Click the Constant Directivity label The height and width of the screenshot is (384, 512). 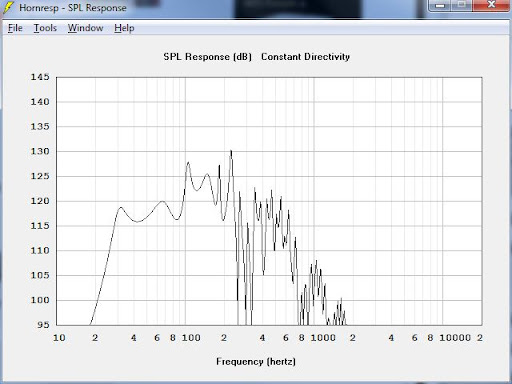click(x=305, y=57)
